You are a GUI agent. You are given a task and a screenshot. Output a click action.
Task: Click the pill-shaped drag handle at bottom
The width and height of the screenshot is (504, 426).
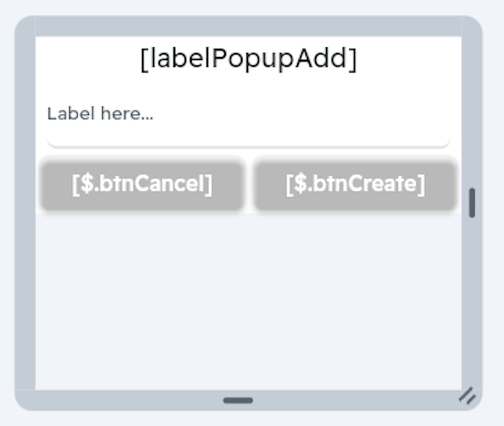click(x=237, y=400)
